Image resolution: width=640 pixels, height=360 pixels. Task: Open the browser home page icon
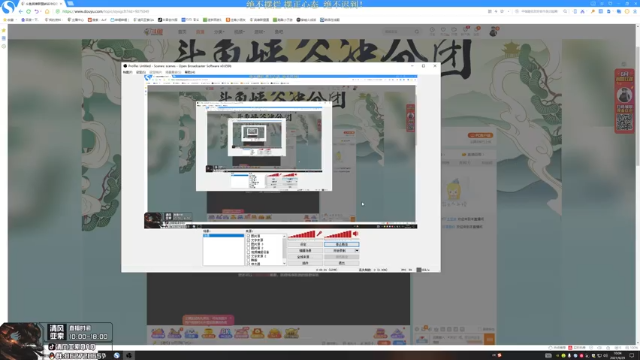[x=47, y=11]
